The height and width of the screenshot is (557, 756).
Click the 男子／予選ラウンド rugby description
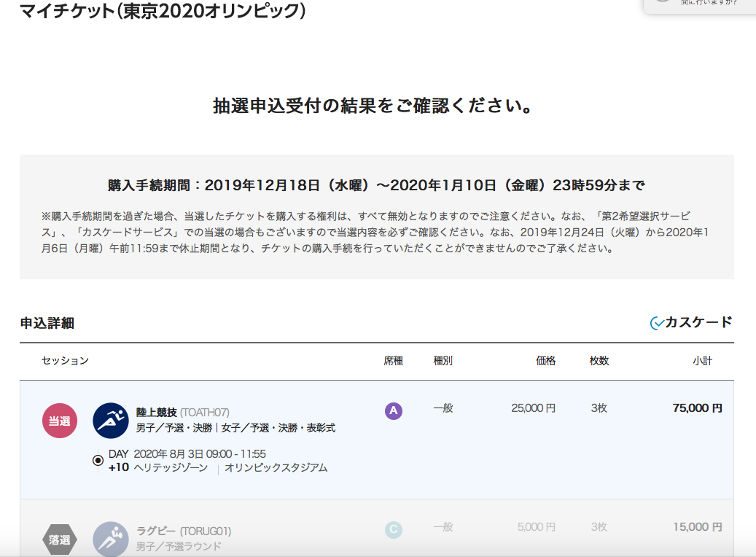point(179,546)
